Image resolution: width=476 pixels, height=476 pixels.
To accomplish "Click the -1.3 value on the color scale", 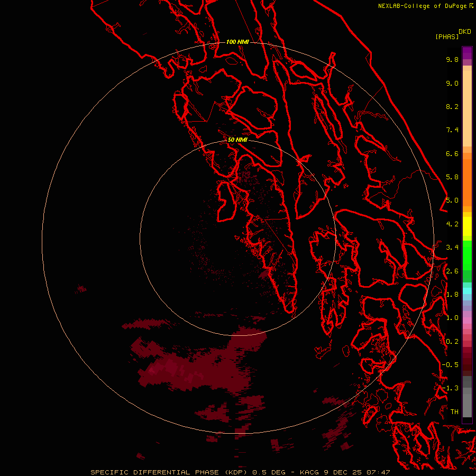I will click(x=450, y=388).
